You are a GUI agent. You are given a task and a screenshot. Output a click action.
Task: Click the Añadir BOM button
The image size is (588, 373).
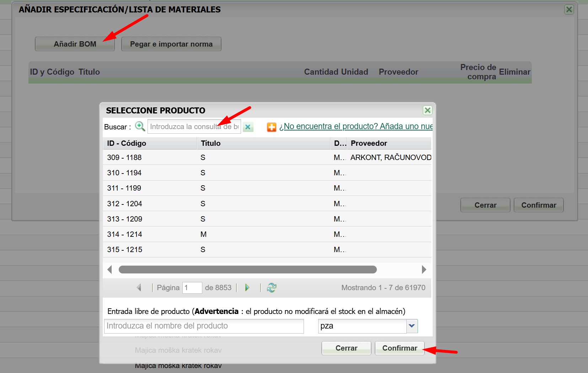tap(75, 44)
